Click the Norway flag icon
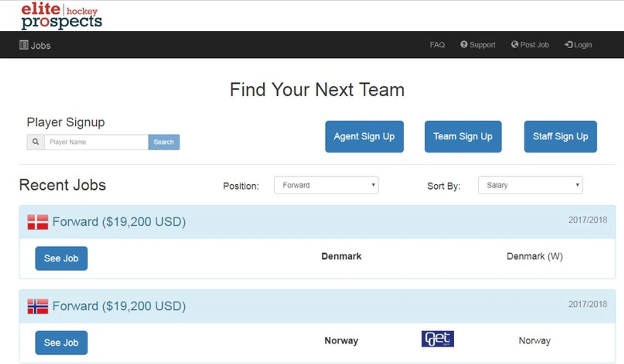This screenshot has width=624, height=364. coord(38,306)
